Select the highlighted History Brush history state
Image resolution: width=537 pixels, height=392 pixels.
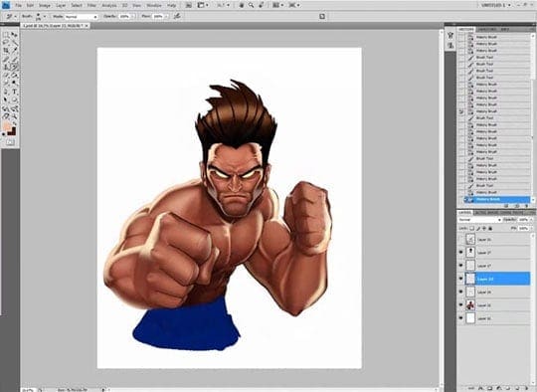[x=496, y=199]
